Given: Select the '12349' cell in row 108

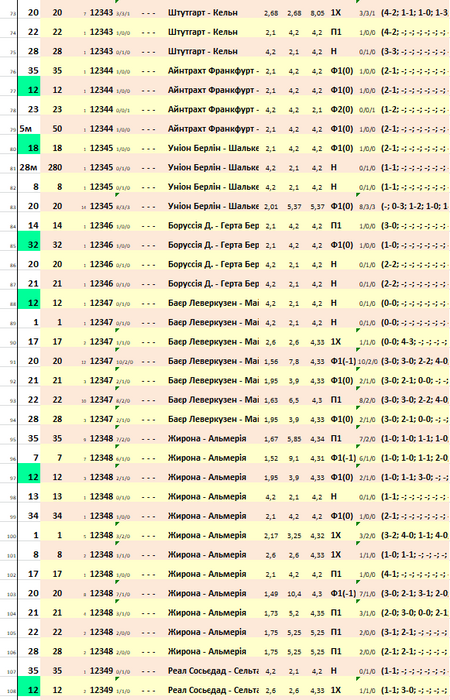Looking at the screenshot, I should click(101, 690).
